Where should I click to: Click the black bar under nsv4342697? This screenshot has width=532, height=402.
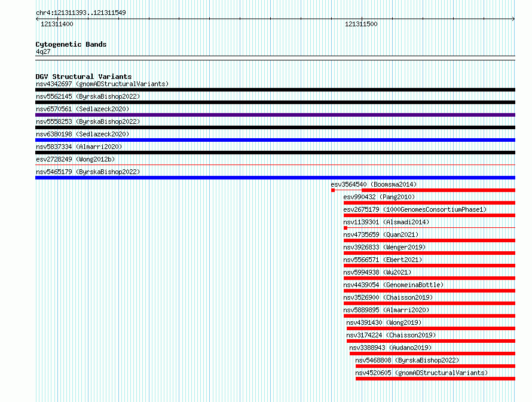coord(275,90)
